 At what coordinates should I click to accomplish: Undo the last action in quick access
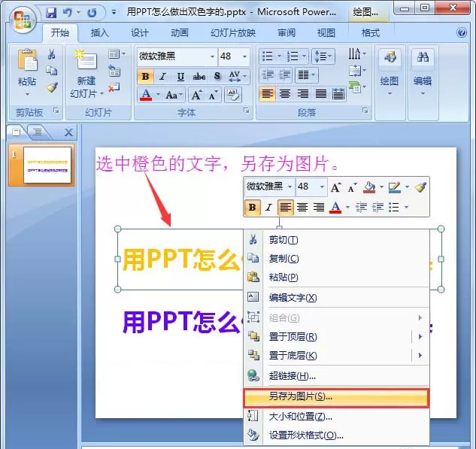(67, 13)
